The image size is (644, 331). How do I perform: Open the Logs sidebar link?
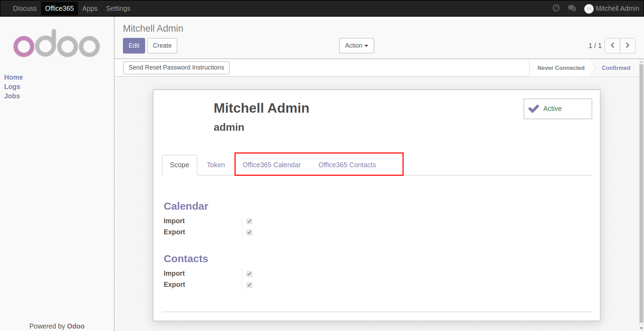12,87
